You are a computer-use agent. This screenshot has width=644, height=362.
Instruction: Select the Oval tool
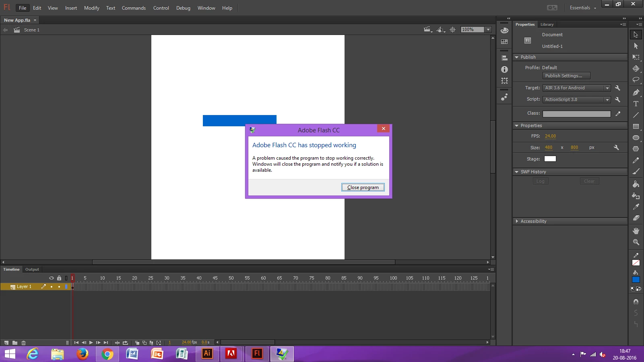click(x=636, y=138)
